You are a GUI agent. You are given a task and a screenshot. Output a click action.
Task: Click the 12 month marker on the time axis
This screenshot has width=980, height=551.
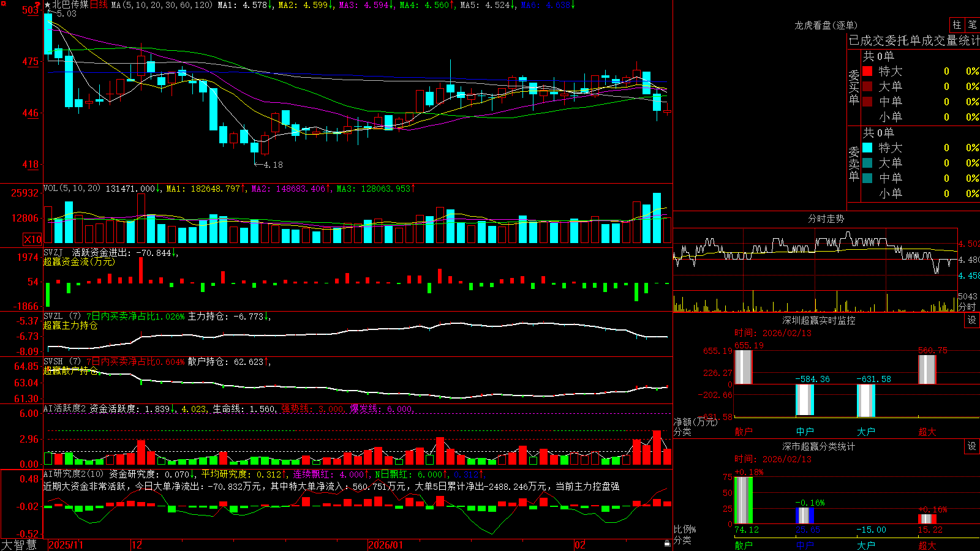(137, 545)
